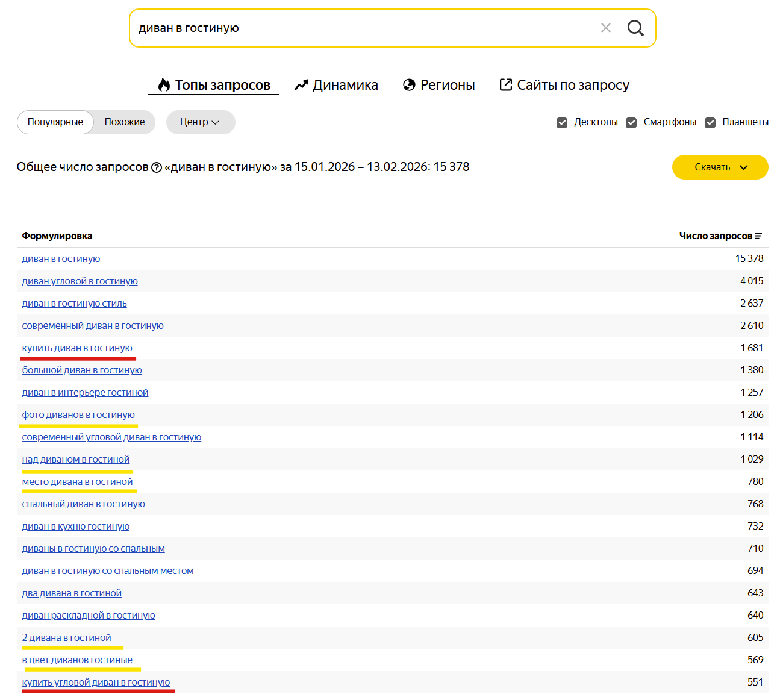Clear the search field using the X icon
The height and width of the screenshot is (700, 780).
pos(605,28)
